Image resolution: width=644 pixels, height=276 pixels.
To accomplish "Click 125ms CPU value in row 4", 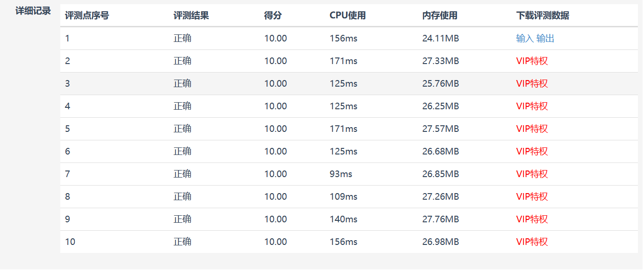I will point(344,106).
